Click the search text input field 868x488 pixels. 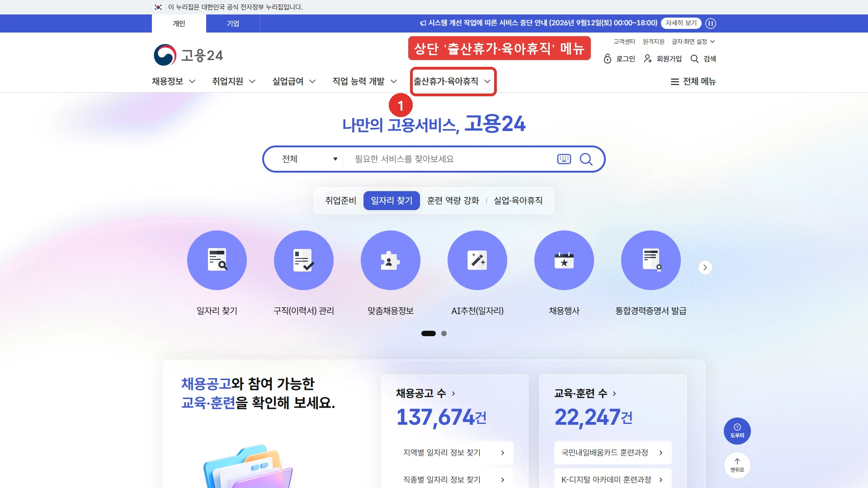450,159
